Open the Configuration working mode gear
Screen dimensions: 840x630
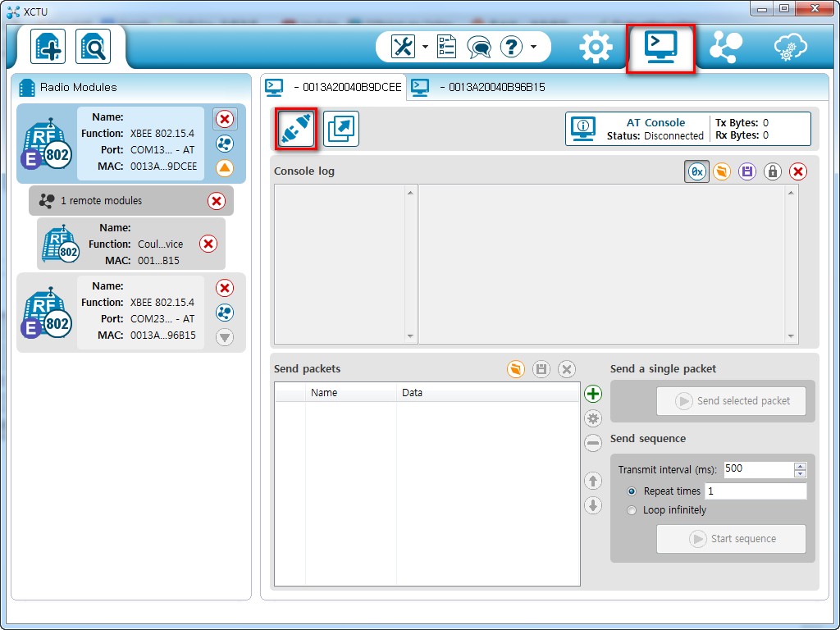(x=596, y=47)
